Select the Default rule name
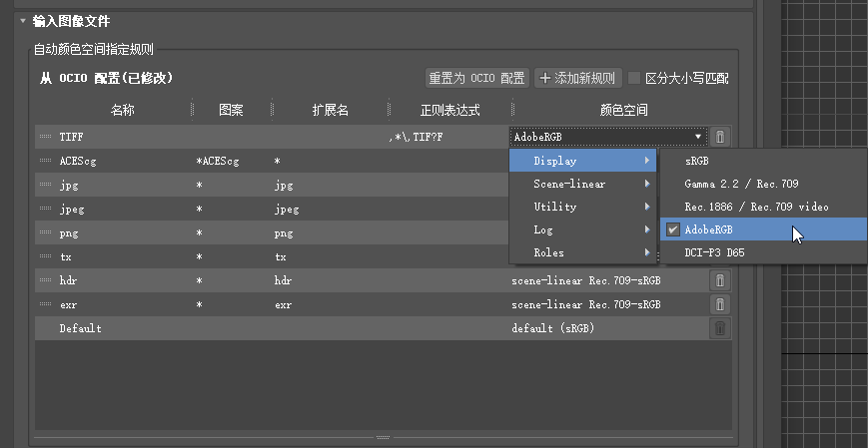The width and height of the screenshot is (868, 448). pos(80,328)
